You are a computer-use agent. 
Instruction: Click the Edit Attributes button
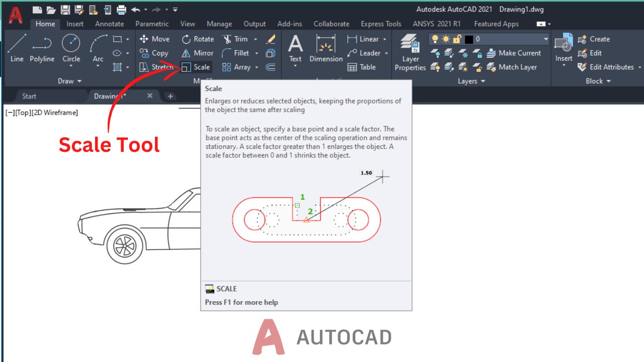tap(606, 67)
